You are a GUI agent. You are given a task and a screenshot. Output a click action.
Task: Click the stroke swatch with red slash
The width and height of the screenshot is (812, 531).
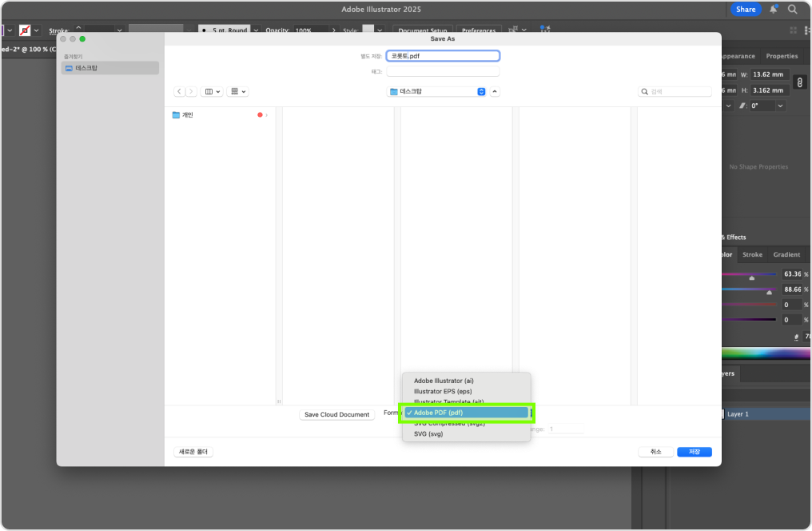(x=25, y=30)
